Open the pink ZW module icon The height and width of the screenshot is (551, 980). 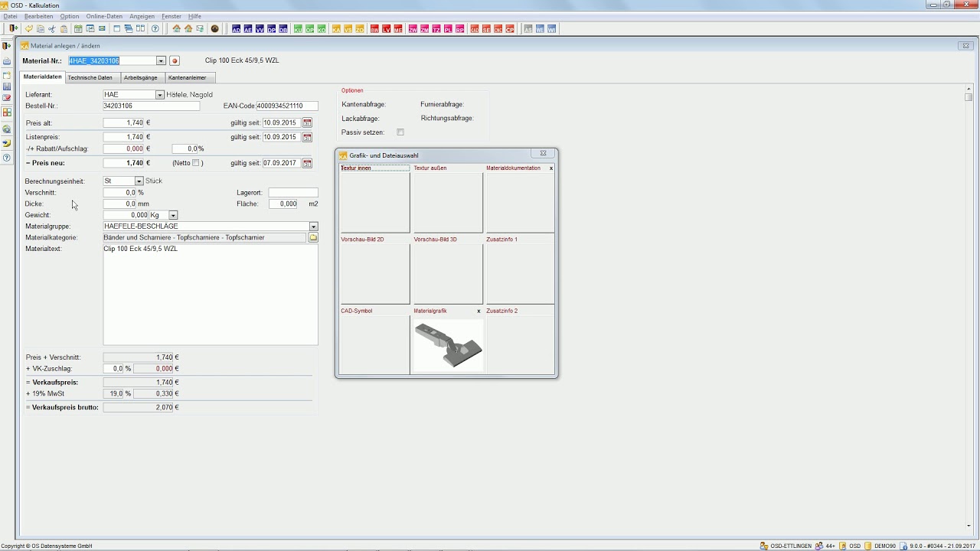pos(413,29)
